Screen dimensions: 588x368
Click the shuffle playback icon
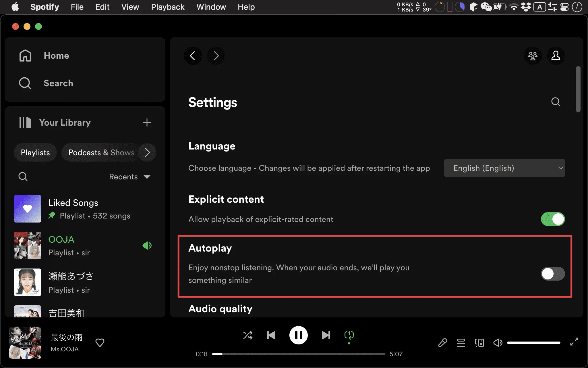click(x=248, y=335)
